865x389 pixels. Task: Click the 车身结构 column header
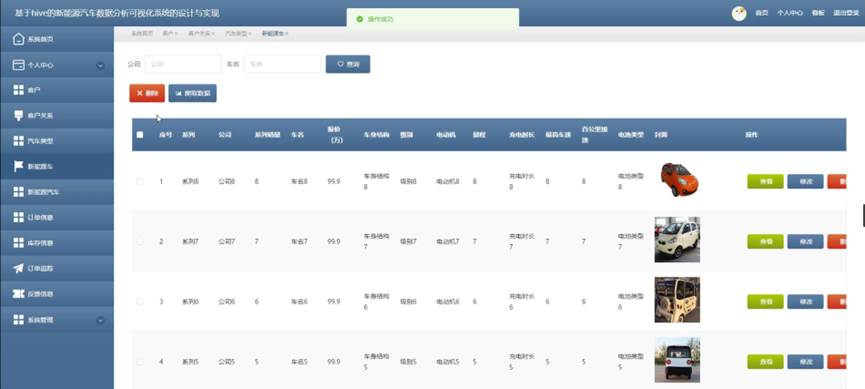[376, 135]
